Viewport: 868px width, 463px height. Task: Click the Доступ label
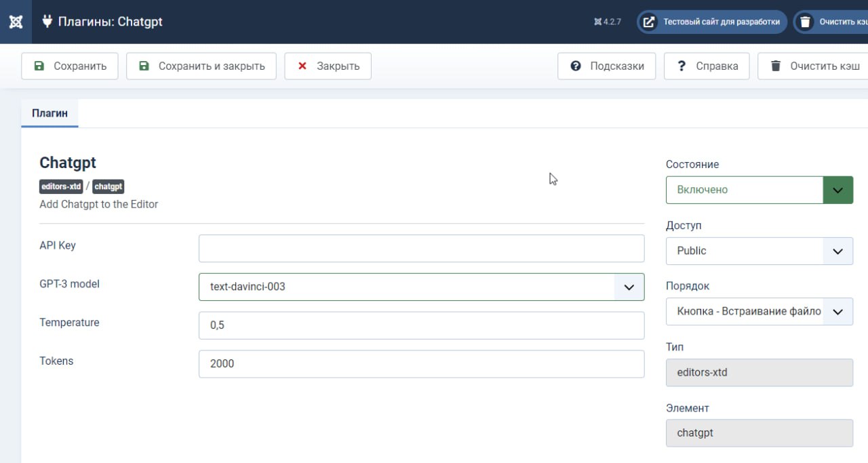click(684, 226)
